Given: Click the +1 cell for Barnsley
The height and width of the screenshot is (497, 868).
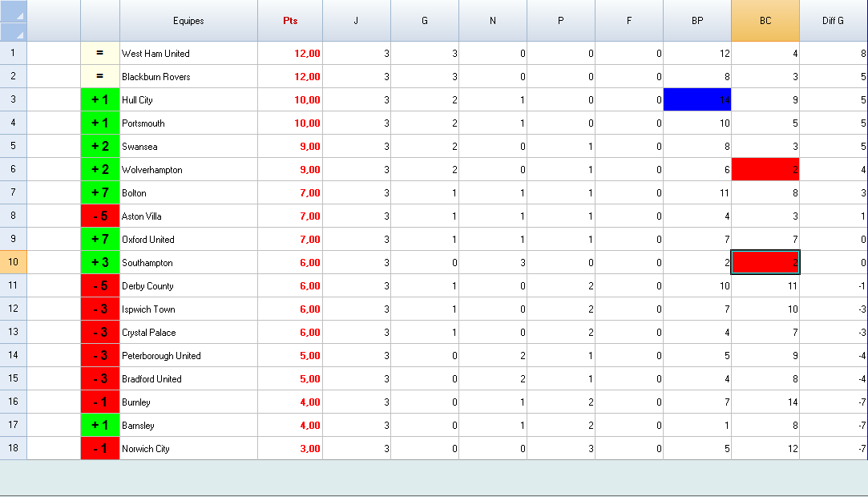Looking at the screenshot, I should (100, 425).
